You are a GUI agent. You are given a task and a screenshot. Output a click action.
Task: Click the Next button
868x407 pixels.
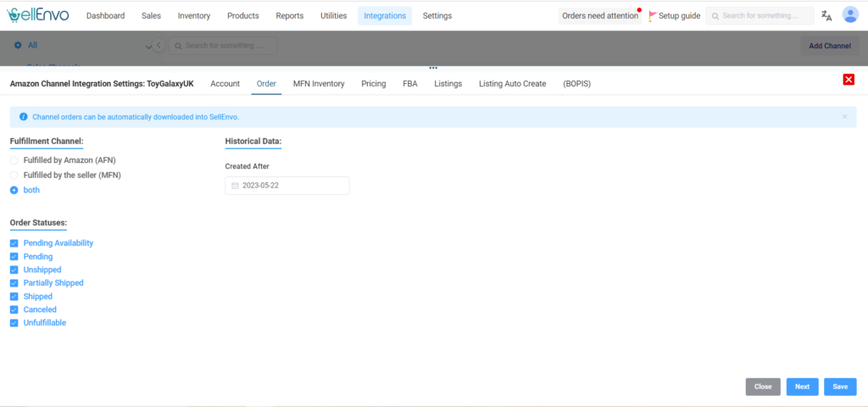[802, 387]
